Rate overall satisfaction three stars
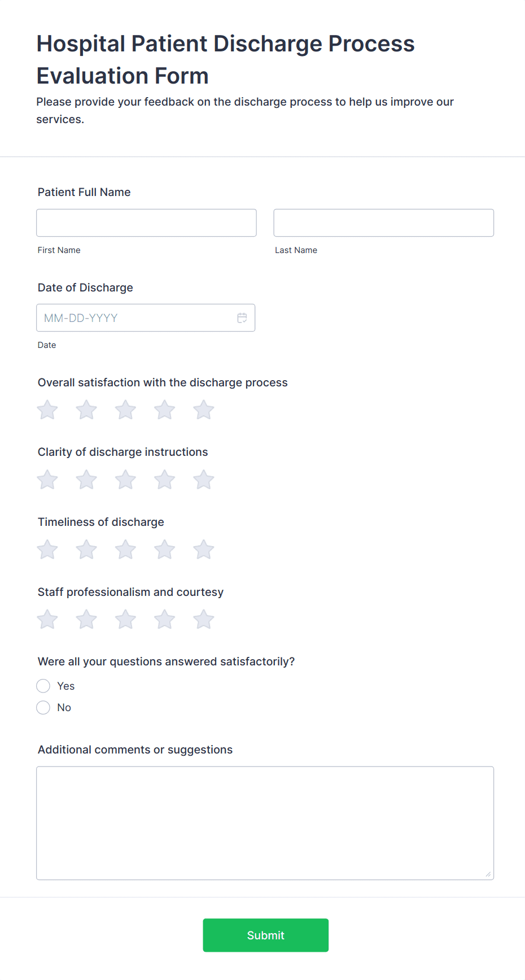Image resolution: width=525 pixels, height=980 pixels. (125, 410)
